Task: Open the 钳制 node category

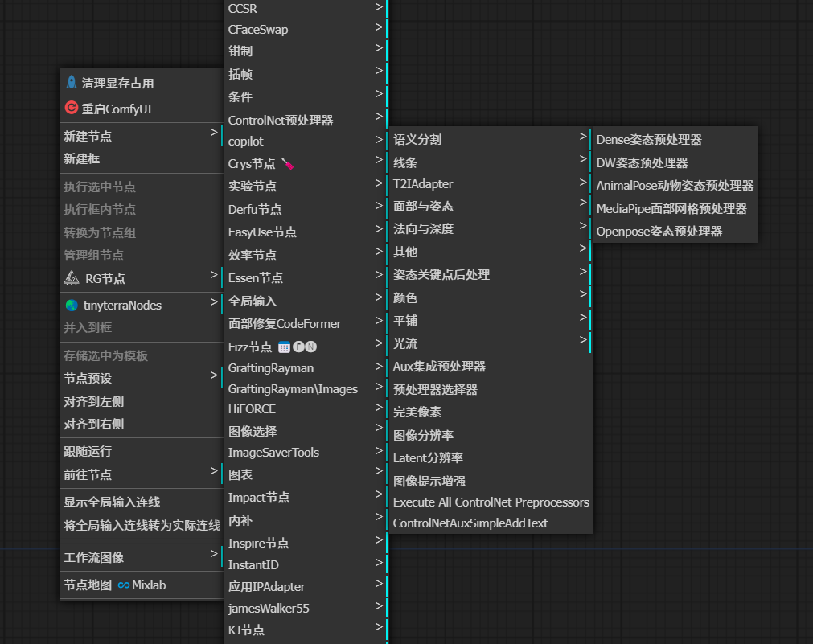Action: (306, 51)
